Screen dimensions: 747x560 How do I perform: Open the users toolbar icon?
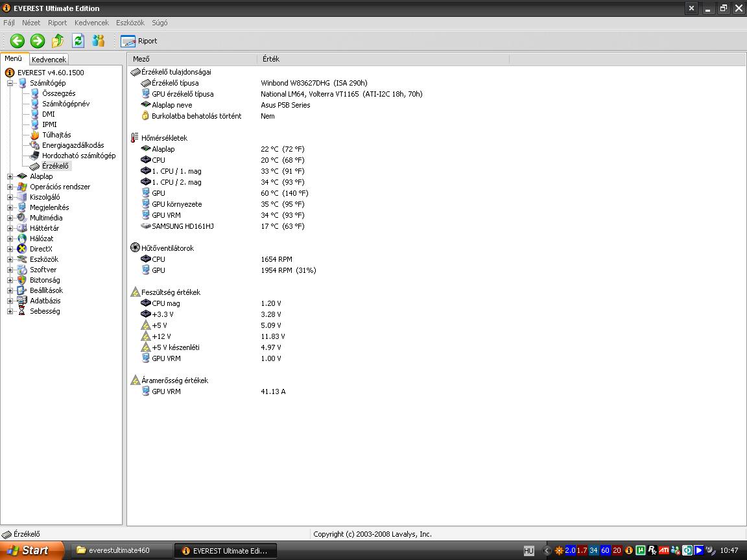pos(99,41)
